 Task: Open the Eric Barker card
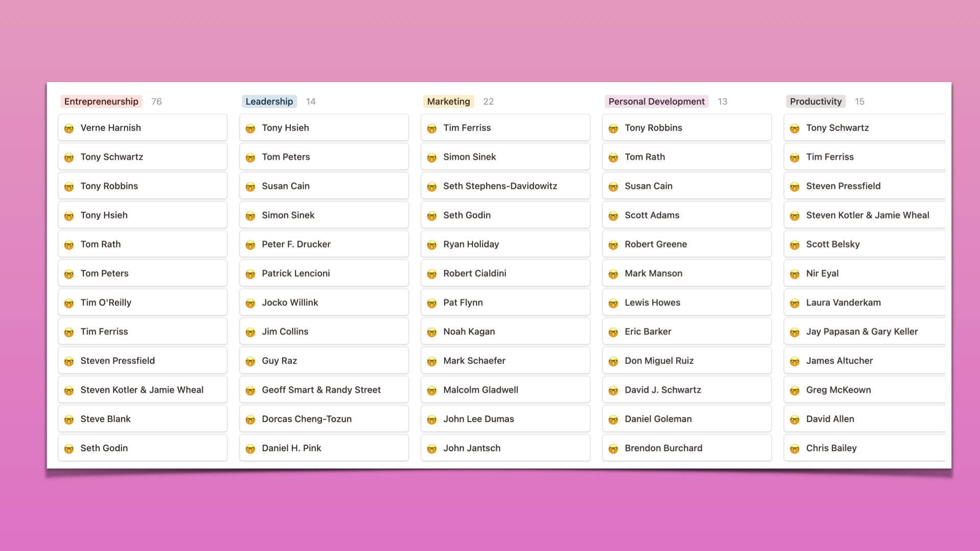[x=687, y=332]
